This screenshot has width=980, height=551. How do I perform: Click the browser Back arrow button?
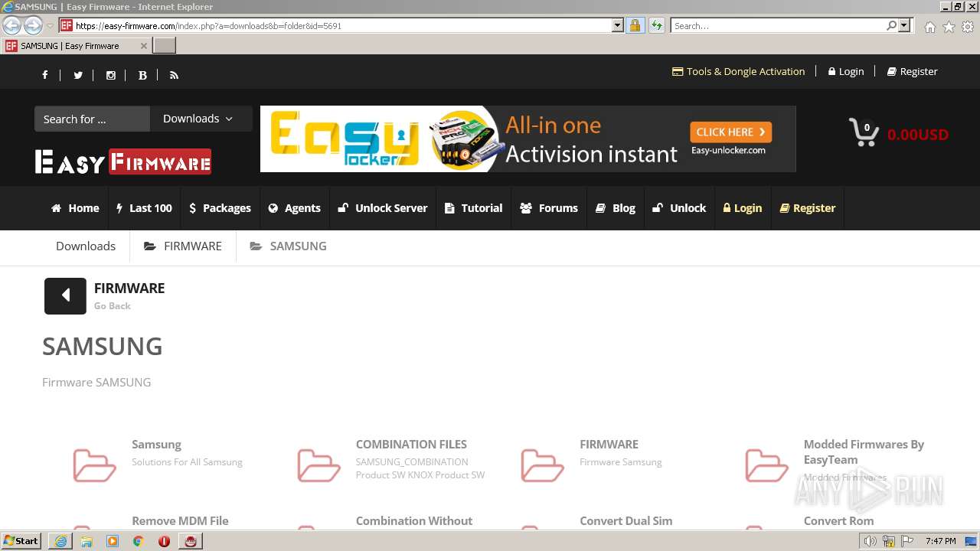click(11, 25)
